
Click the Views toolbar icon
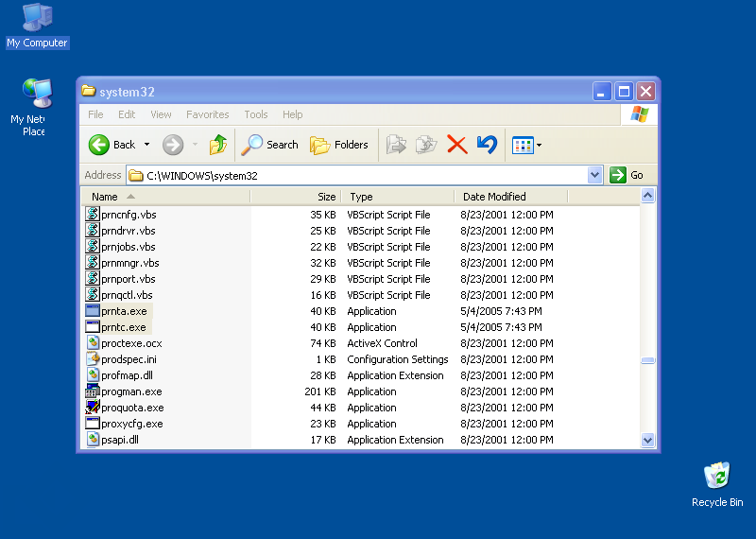(523, 146)
